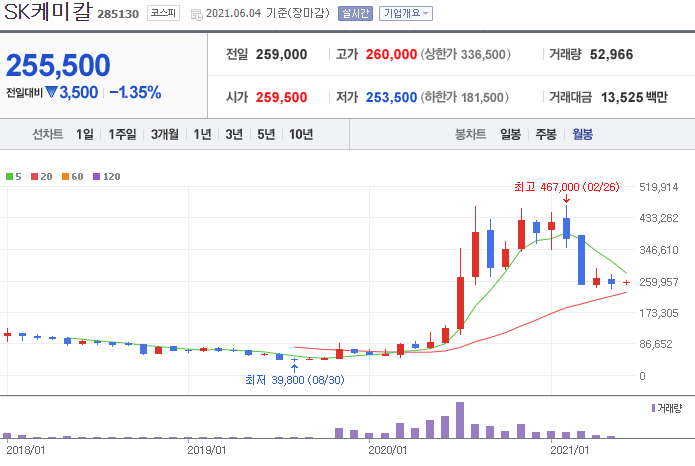Select the 10년 line chart tab

point(301,134)
